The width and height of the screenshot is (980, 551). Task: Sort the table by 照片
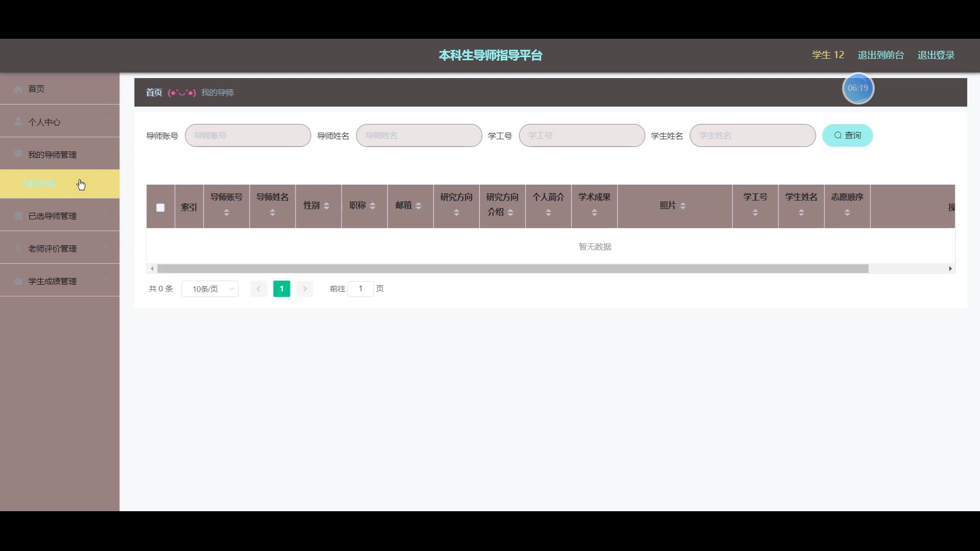click(683, 206)
